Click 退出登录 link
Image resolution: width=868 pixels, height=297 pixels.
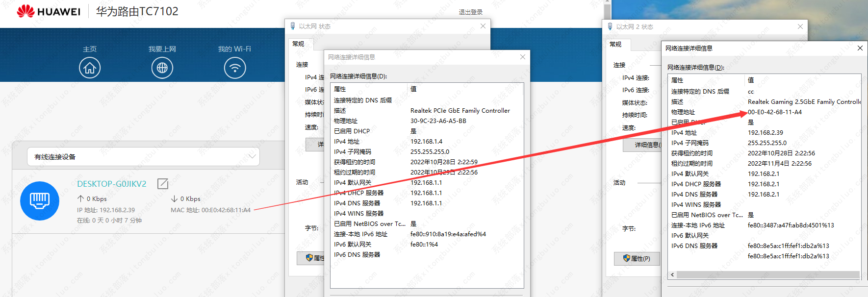[470, 12]
